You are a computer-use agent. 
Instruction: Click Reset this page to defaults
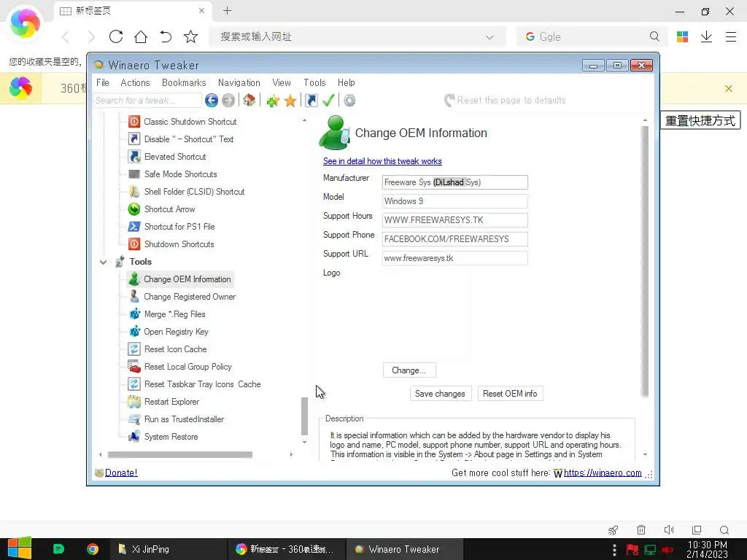506,101
